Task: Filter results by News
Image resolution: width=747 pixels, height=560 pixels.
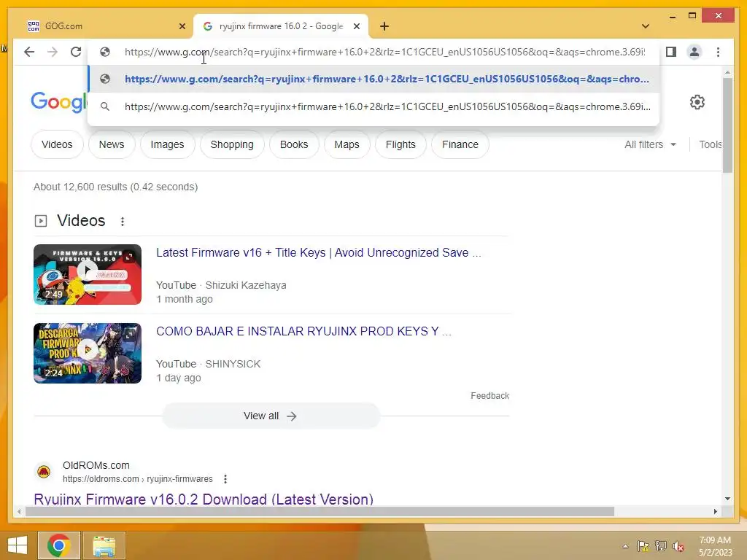Action: point(112,144)
